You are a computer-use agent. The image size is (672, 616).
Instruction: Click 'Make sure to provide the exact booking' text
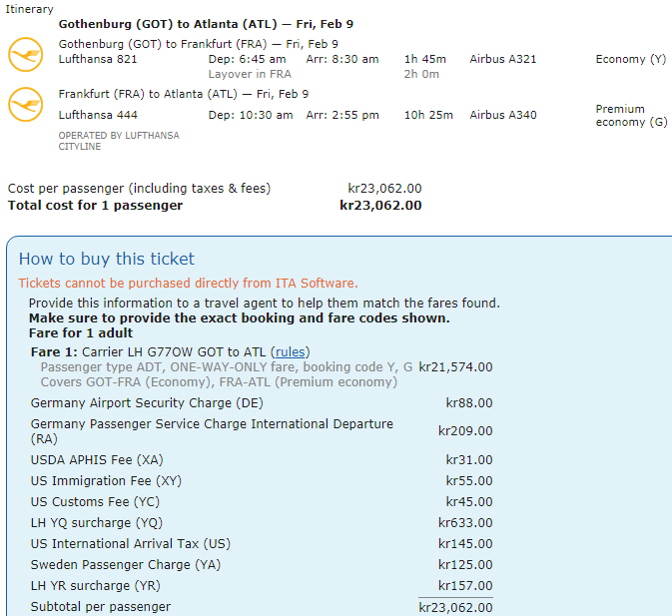[x=239, y=318]
